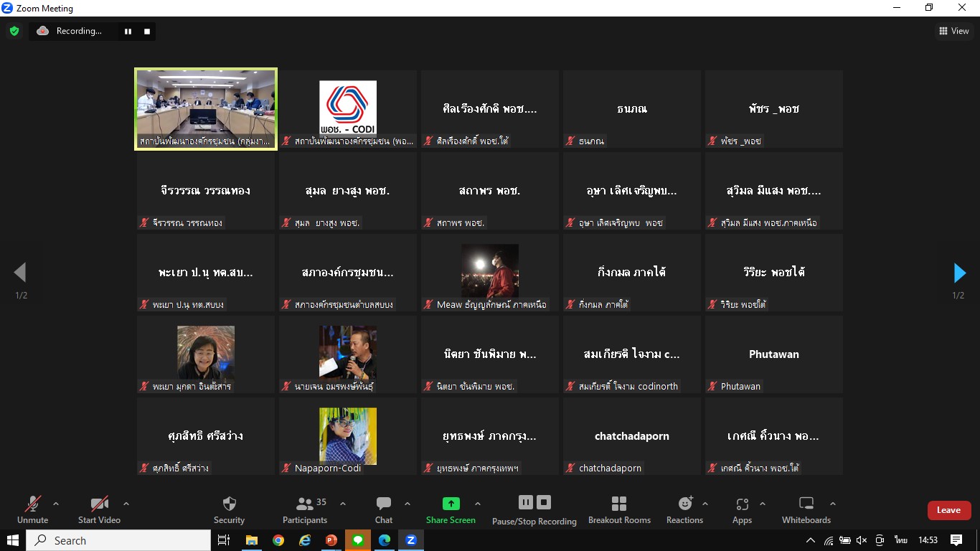Open the Whiteboards tool
Viewport: 980px width, 551px height.
(806, 509)
